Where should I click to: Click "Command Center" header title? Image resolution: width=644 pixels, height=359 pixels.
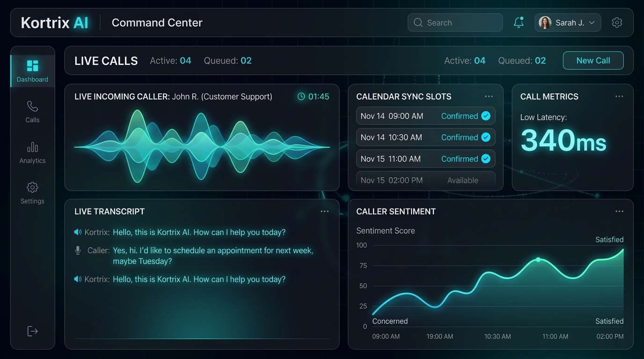[157, 22]
